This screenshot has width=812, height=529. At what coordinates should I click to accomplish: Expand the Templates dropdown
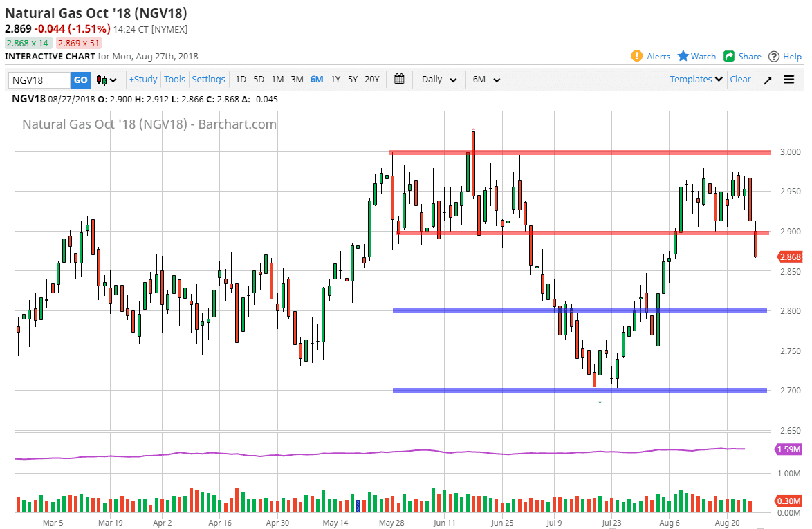point(696,80)
